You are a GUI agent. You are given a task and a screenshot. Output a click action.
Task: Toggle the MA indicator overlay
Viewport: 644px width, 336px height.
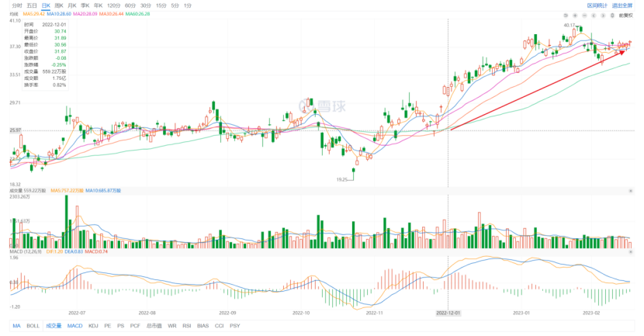tap(16, 326)
